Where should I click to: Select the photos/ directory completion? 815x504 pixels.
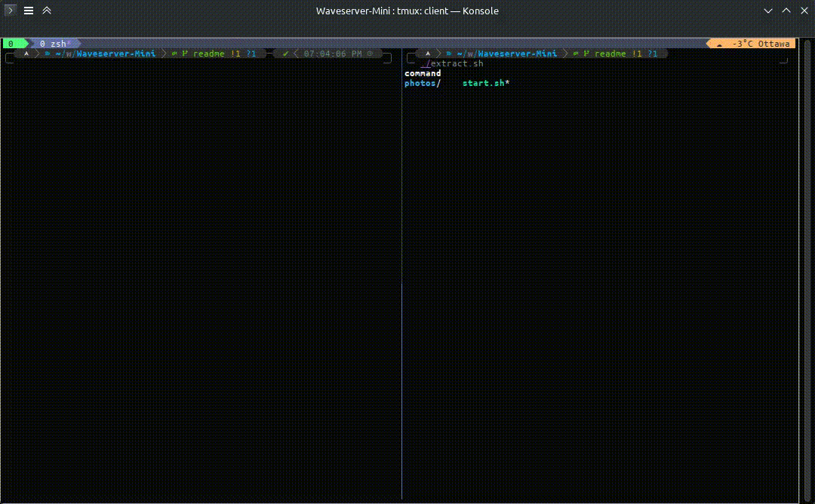coord(422,83)
